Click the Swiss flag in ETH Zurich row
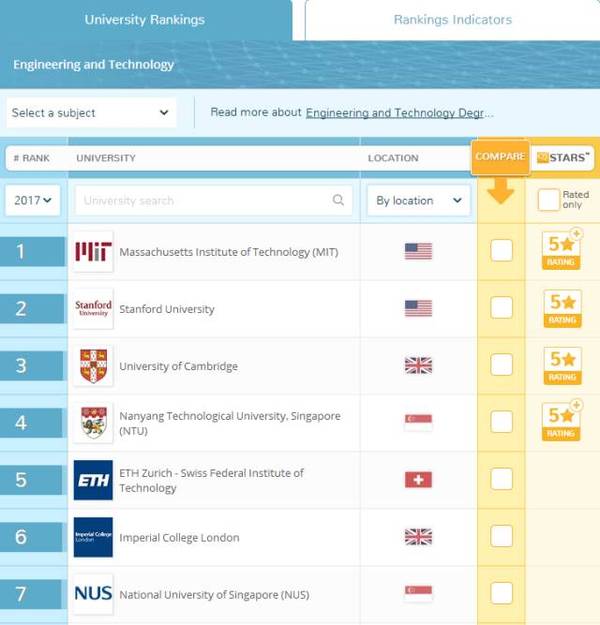 418,480
